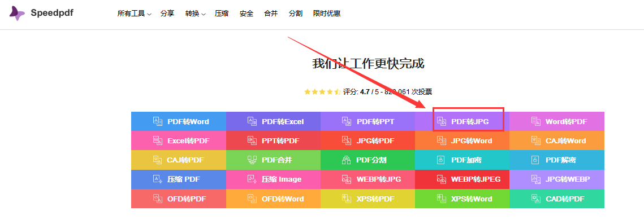
Task: Click the PDF解密 unlock icon
Action: pyautogui.click(x=535, y=160)
